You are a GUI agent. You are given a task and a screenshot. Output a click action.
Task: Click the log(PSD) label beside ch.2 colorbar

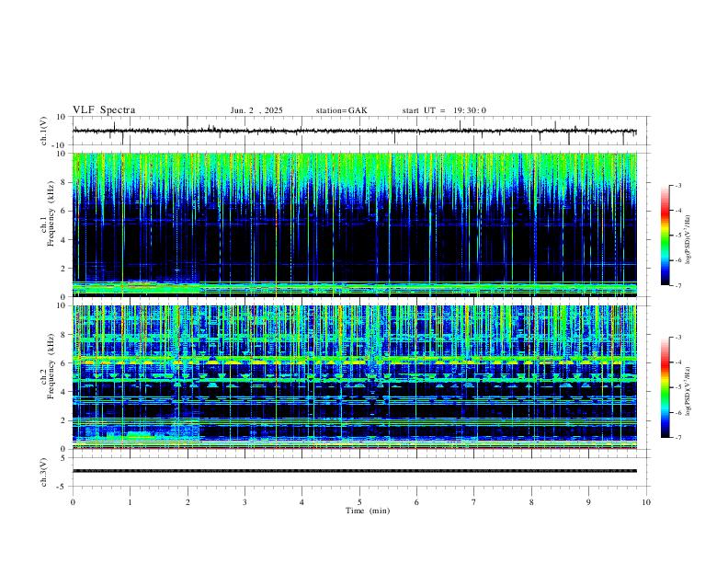[688, 391]
